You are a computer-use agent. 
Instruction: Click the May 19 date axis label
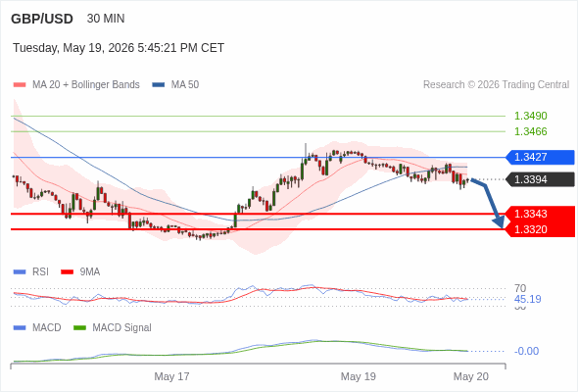click(359, 376)
